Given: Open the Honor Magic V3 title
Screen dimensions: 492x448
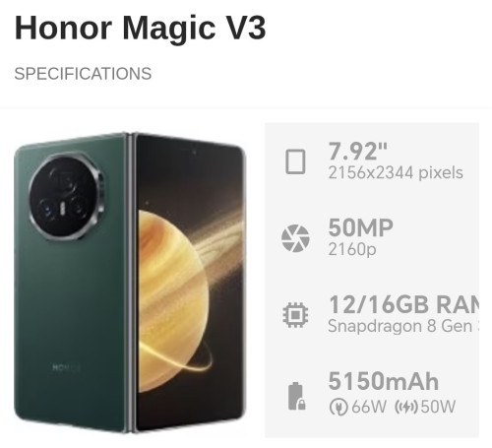Looking at the screenshot, I should click(140, 28).
